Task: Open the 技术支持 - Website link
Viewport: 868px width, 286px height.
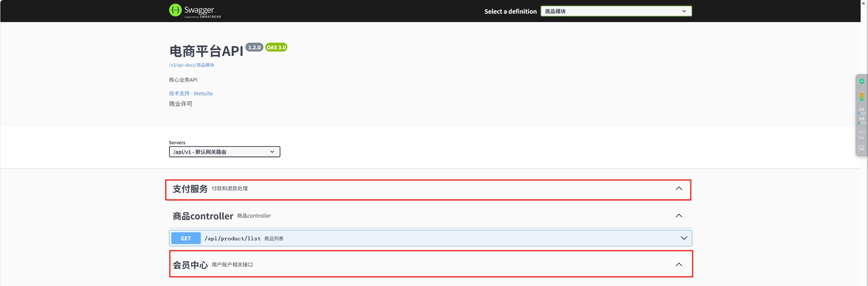Action: (x=191, y=93)
